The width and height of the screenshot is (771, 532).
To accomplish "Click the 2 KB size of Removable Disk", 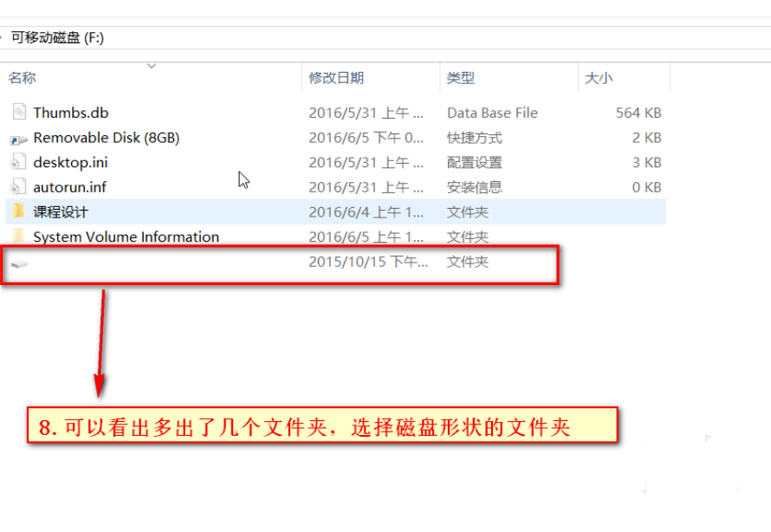I will pos(646,138).
